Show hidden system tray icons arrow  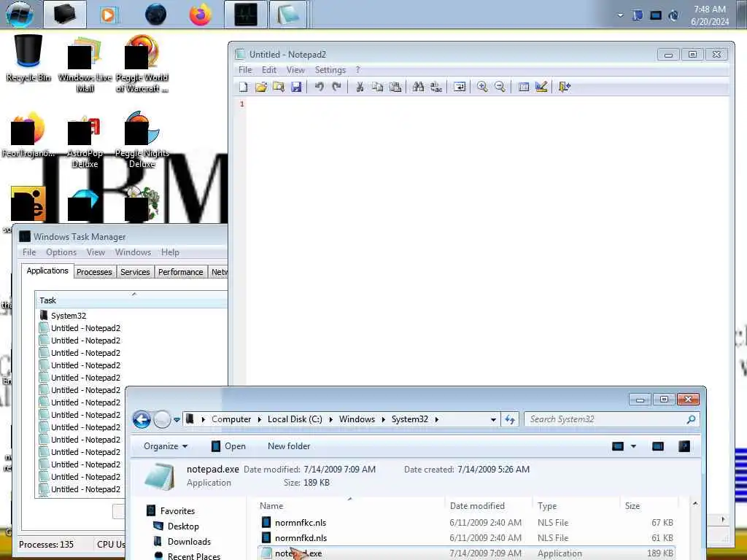coord(620,15)
